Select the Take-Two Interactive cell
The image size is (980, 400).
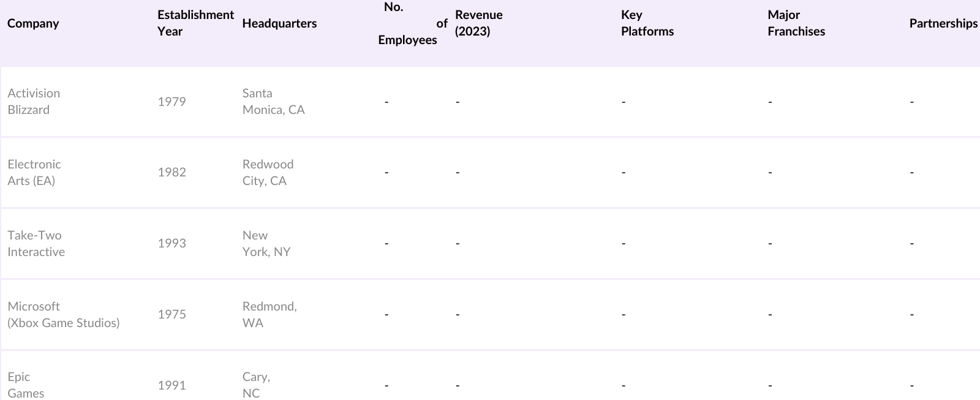click(x=36, y=244)
